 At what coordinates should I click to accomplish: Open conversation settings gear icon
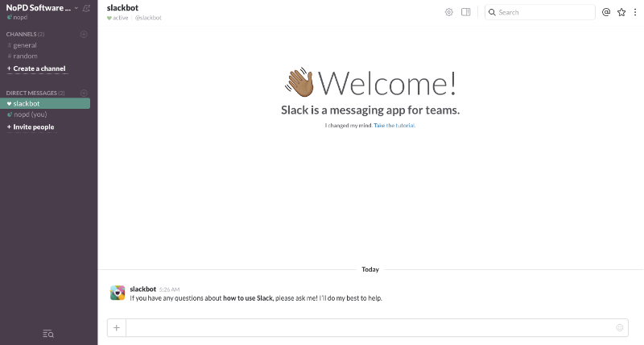point(449,12)
